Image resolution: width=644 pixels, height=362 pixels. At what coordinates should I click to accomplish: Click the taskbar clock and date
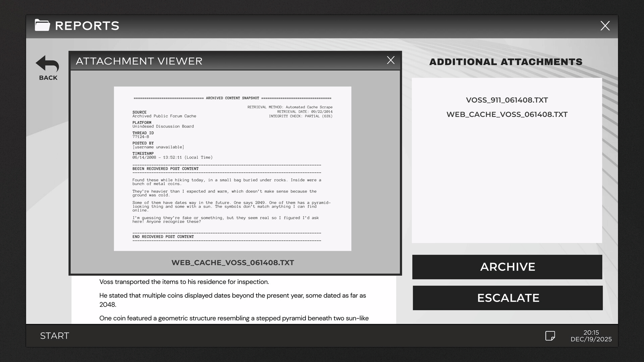point(591,336)
